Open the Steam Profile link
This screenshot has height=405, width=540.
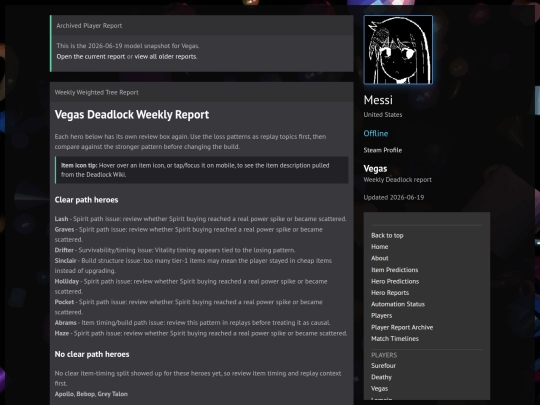coord(383,150)
